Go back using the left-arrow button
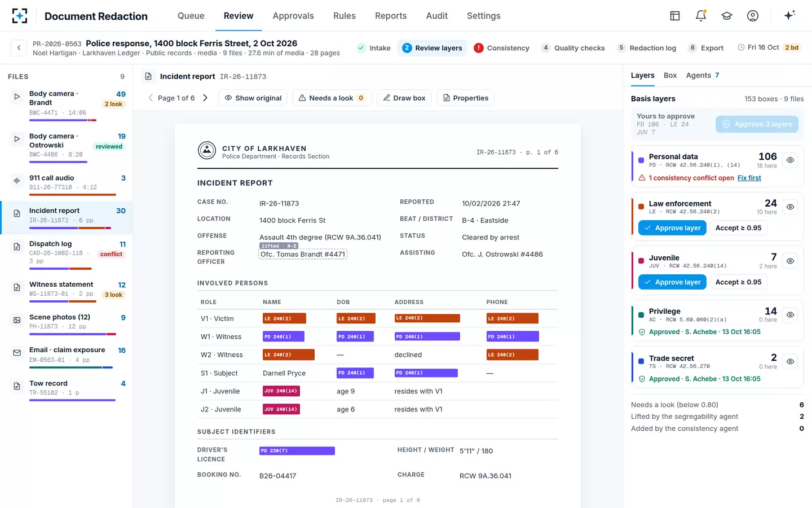 (19, 48)
